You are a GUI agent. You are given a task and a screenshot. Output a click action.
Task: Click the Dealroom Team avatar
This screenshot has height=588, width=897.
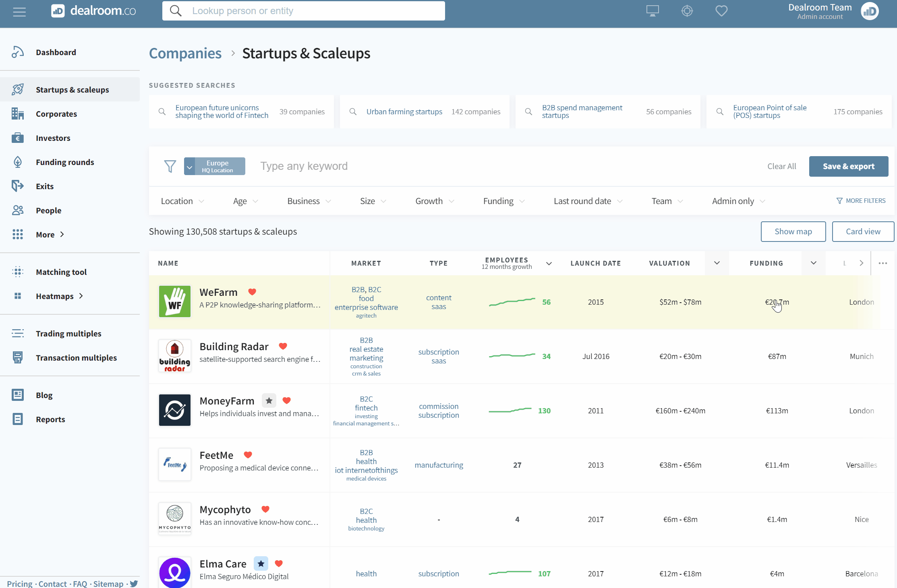(x=870, y=11)
